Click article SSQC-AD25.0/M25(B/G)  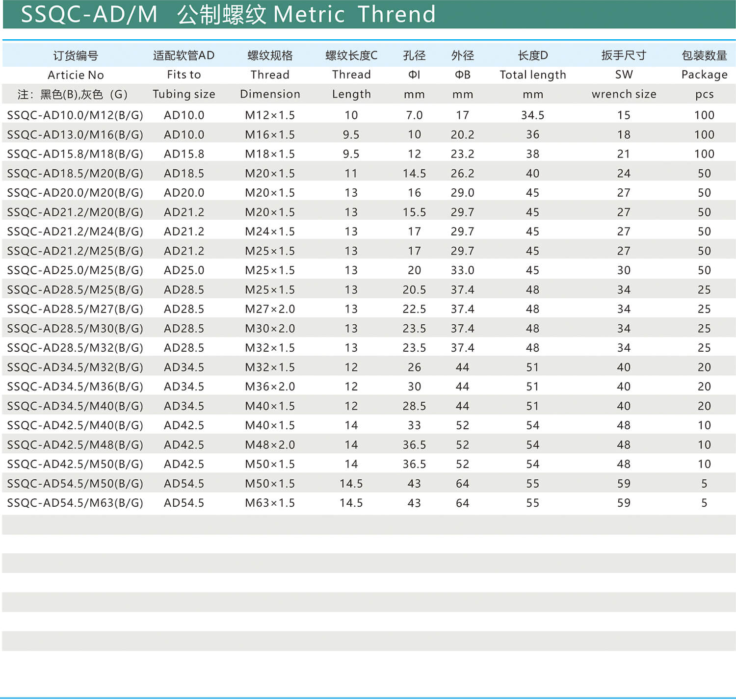pos(75,270)
